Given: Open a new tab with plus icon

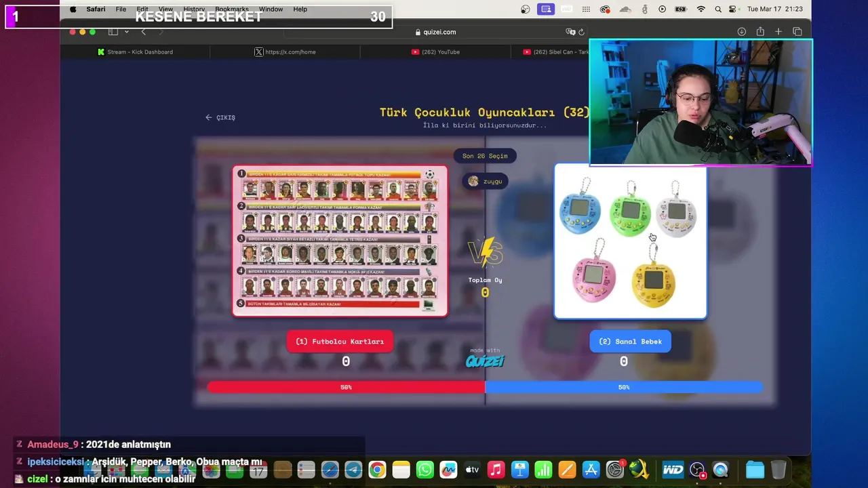Looking at the screenshot, I should [778, 32].
